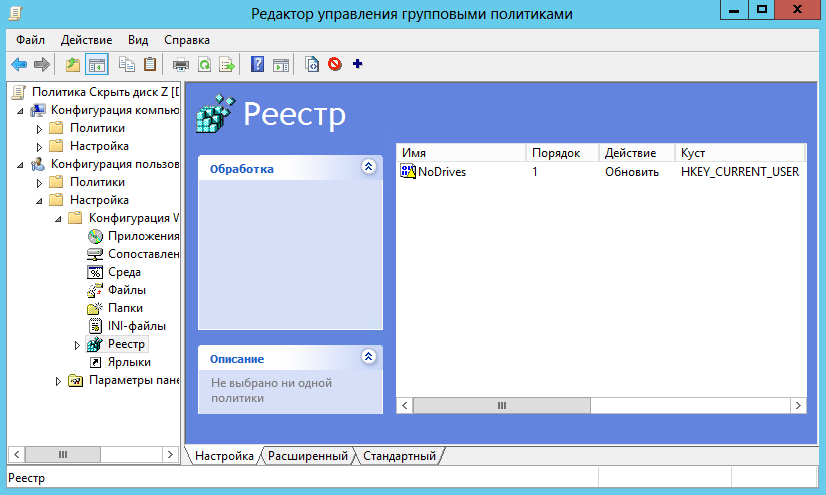Open the Вид menu
This screenshot has width=826, height=495.
[138, 40]
